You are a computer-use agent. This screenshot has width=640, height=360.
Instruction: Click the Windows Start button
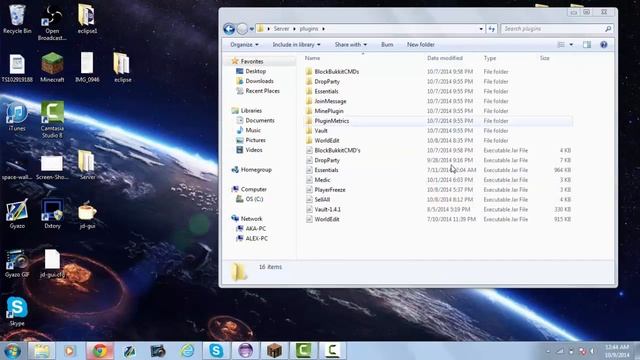point(12,351)
